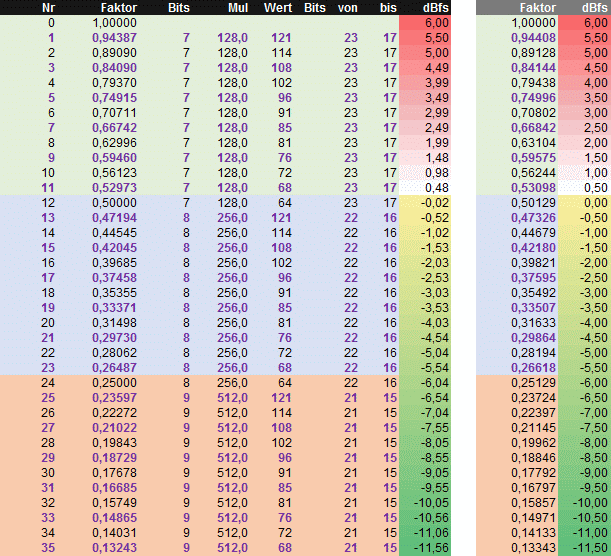Select the red 6,00 dBfs cell in row 0
This screenshot has height=556, width=611.
(425, 23)
